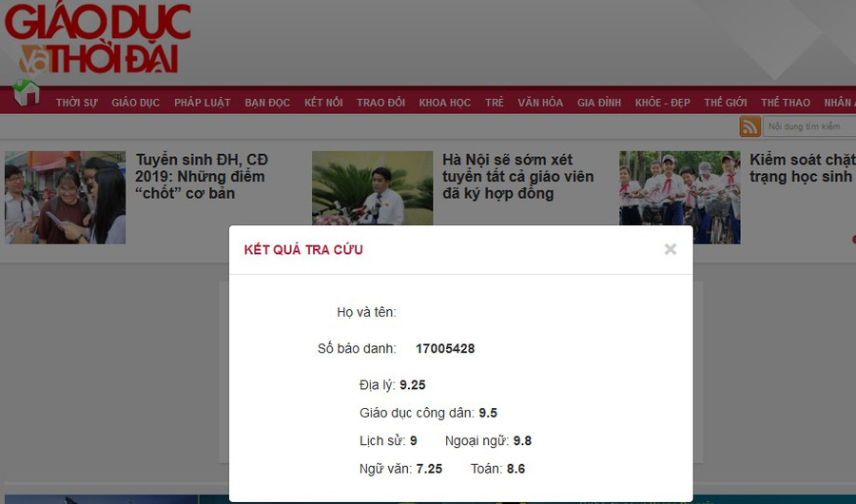856x504 pixels.
Task: Click the orange RSS feed icon
Action: (749, 126)
